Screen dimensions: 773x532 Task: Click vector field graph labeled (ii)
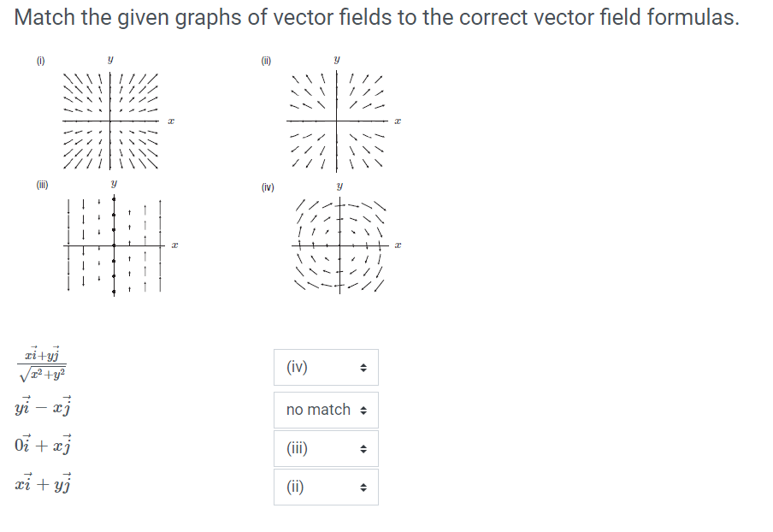[335, 120]
